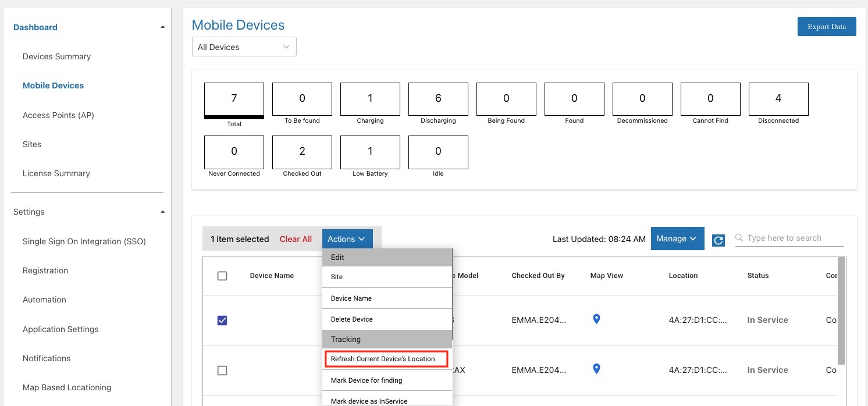Viewport: 868px width, 406px height.
Task: Toggle the select-all header checkbox
Action: [x=222, y=276]
